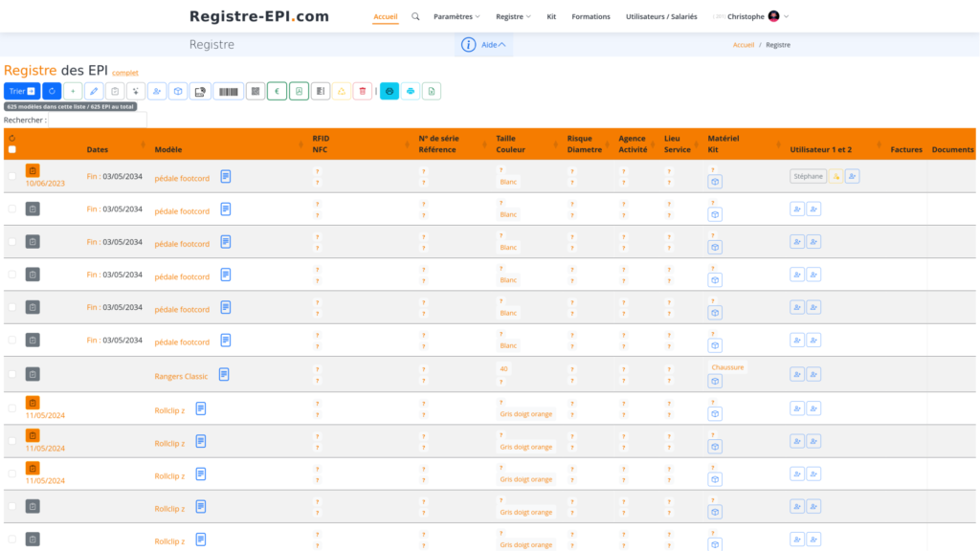This screenshot has height=551, width=980.
Task: Tick the checkbox of second pédale footcord row
Action: [x=11, y=209]
